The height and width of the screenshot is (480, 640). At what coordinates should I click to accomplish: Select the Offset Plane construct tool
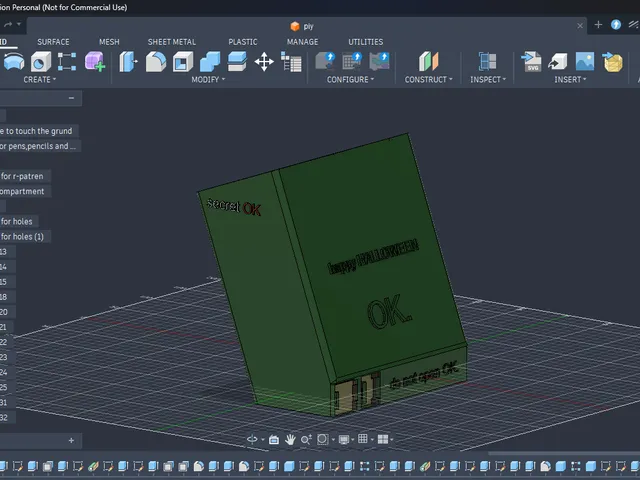pyautogui.click(x=428, y=62)
